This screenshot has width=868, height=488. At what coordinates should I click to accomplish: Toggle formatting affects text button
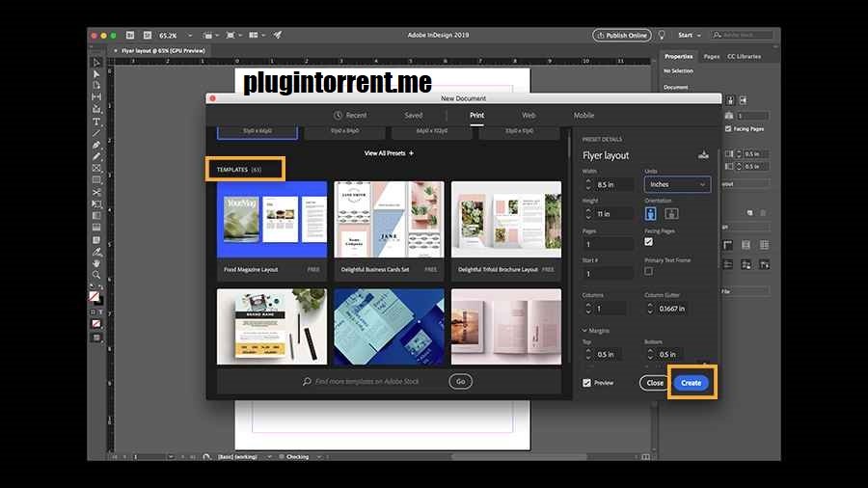[x=100, y=312]
